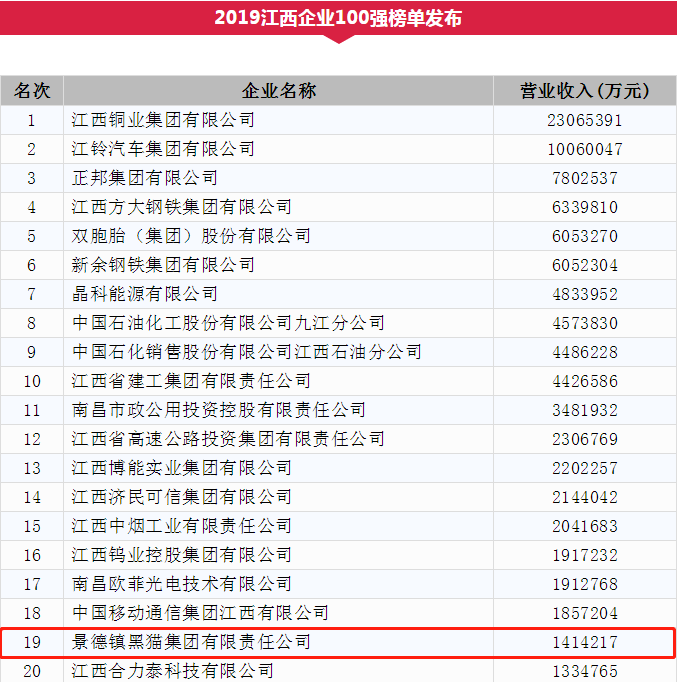Image resolution: width=677 pixels, height=684 pixels.
Task: Select 江西省建工集团有限责任公司 row
Action: coord(191,381)
